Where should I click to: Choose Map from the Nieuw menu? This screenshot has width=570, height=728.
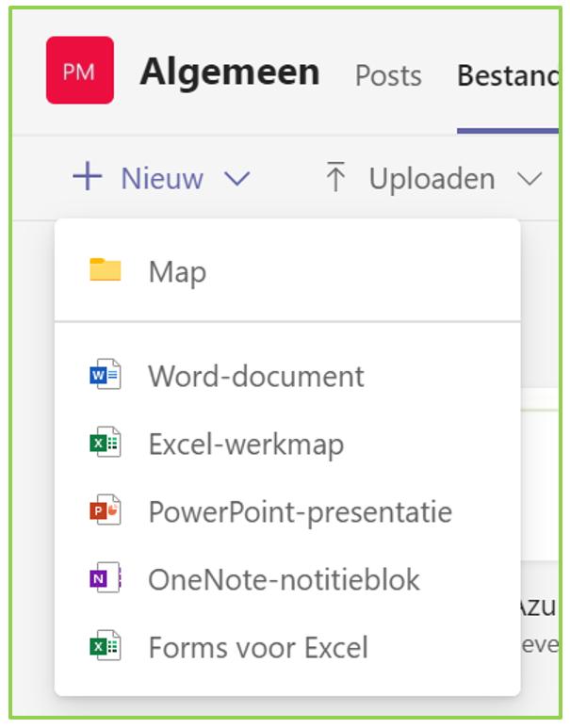coord(287,270)
